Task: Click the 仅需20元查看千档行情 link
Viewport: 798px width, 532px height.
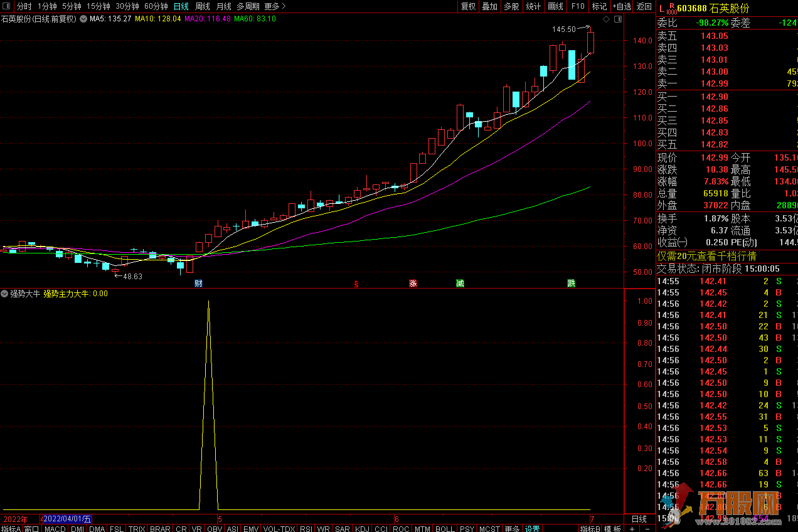Action: [706, 256]
